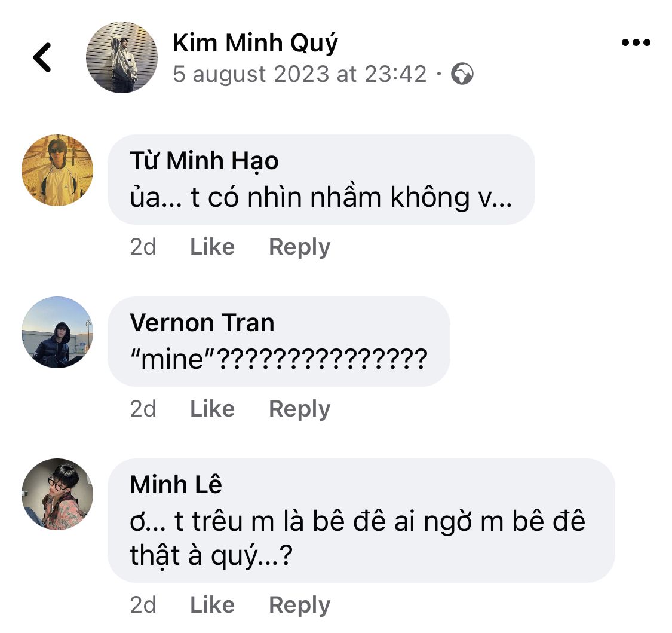Image resolution: width=672 pixels, height=633 pixels.
Task: Click the 2d timestamp under Vernon Tran's comment
Action: coord(143,409)
